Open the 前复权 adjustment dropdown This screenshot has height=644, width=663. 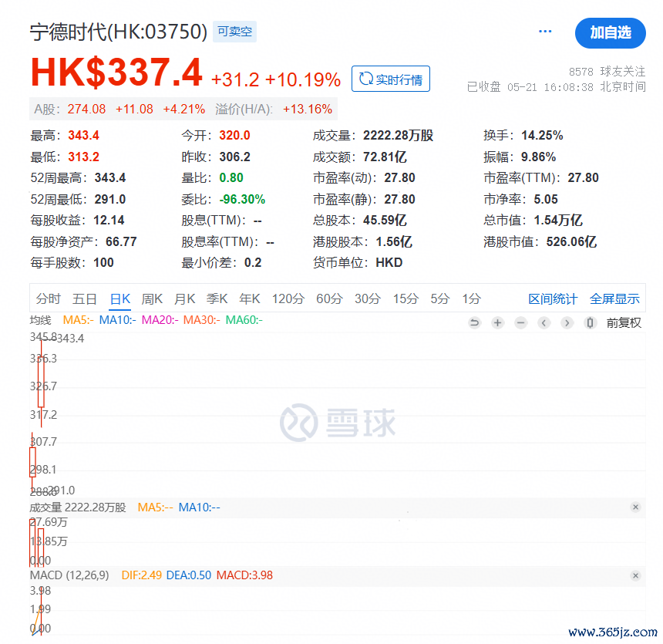click(624, 323)
